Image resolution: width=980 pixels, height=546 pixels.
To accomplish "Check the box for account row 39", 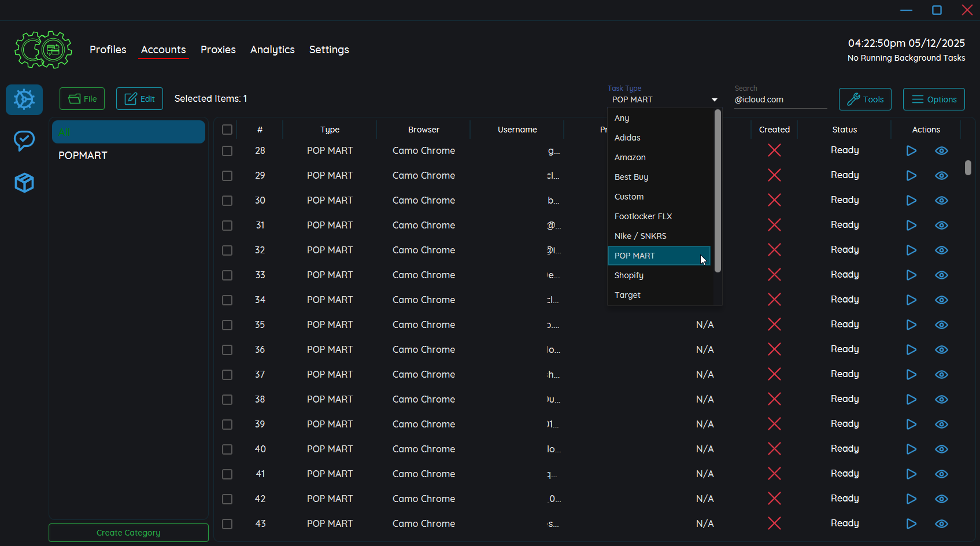I will tap(227, 424).
